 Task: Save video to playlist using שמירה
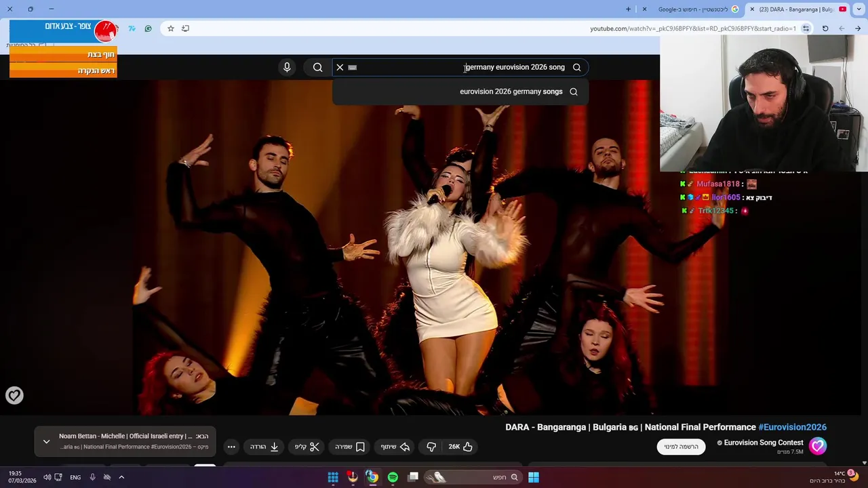[x=350, y=447]
